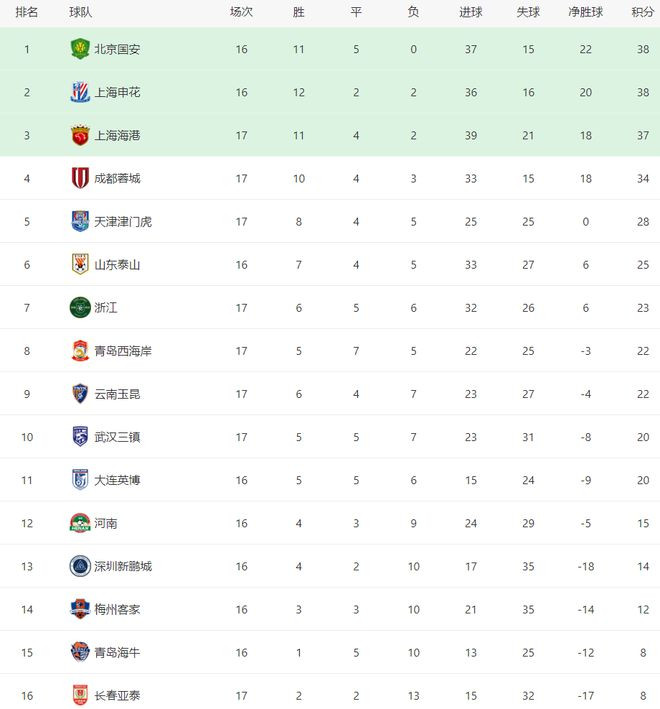Open the 上海申花 club badge
660x709 pixels.
80,92
